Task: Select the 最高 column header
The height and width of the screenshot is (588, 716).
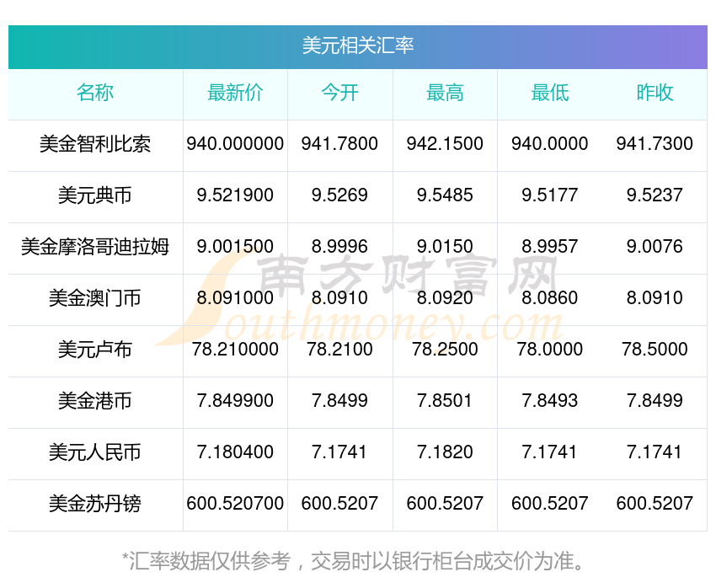Action: [445, 93]
